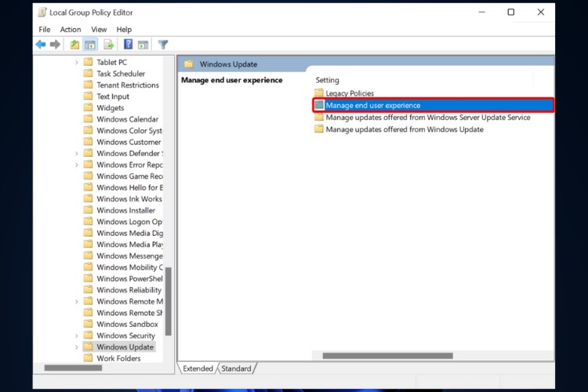The image size is (588, 392).
Task: Open the View menu
Action: pyautogui.click(x=99, y=29)
